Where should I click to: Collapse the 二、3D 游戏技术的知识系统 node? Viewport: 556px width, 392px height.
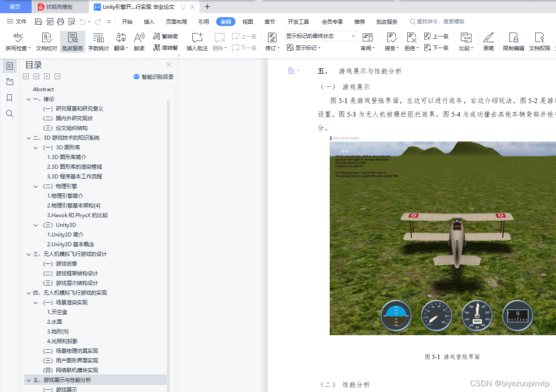[x=29, y=138]
